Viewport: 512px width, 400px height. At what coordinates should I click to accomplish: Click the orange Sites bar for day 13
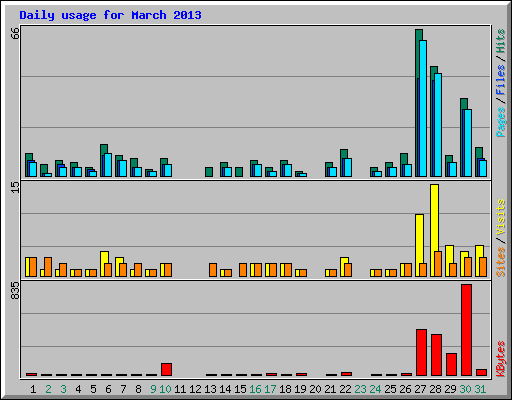tap(213, 270)
